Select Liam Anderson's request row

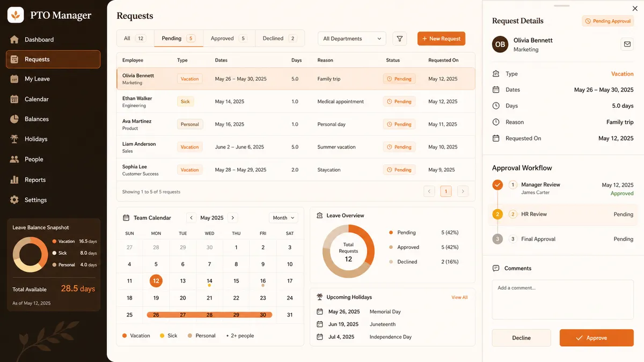pyautogui.click(x=296, y=147)
